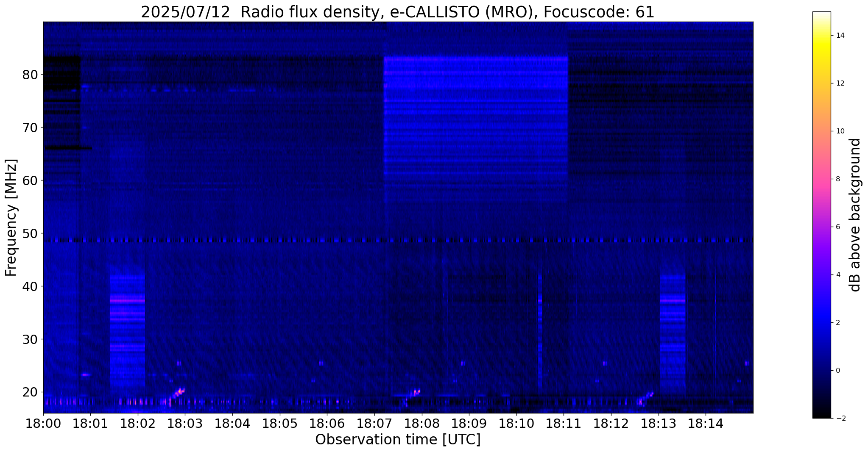
Task: Click the bright burst near 18:03 at 20 MHz
Action: [x=179, y=392]
